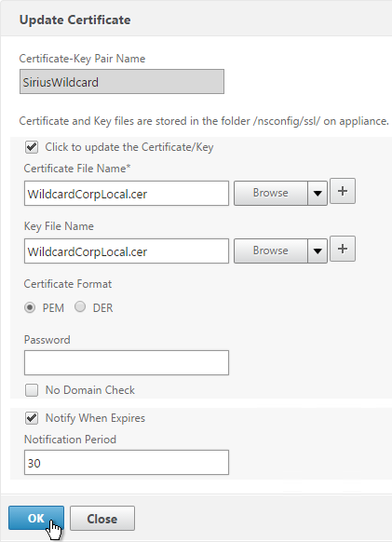
Task: Dismiss dialog with Close button
Action: (102, 518)
